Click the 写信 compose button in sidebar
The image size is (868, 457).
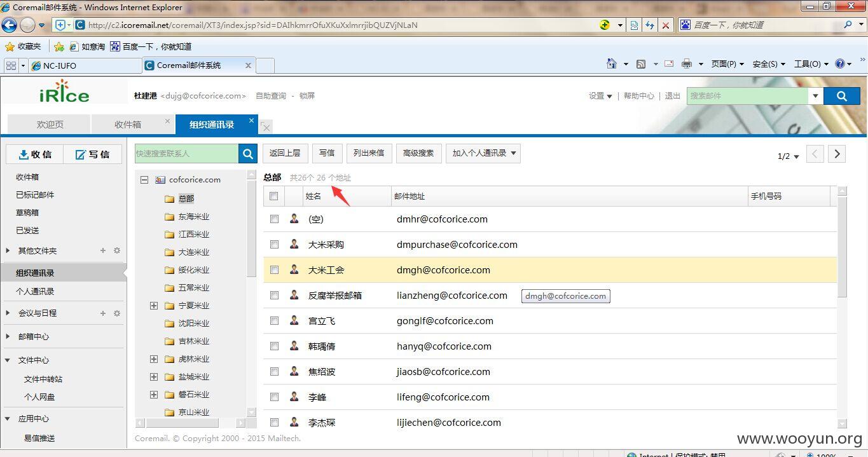93,154
